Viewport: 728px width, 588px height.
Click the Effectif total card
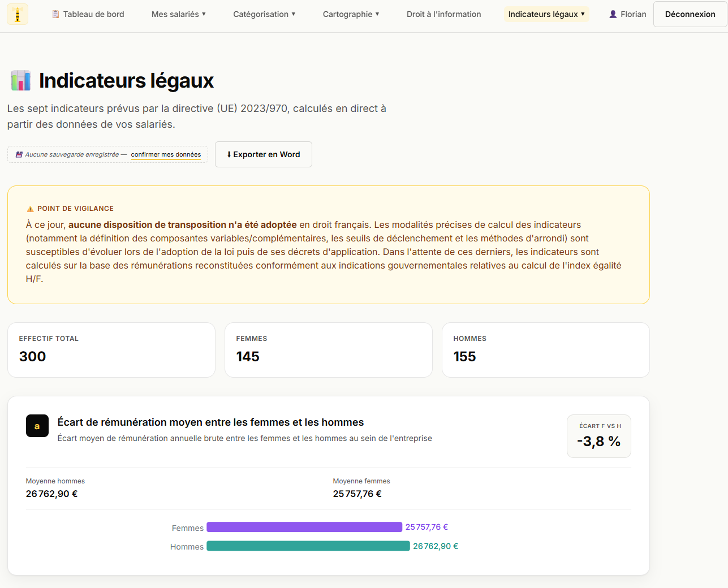tap(111, 350)
